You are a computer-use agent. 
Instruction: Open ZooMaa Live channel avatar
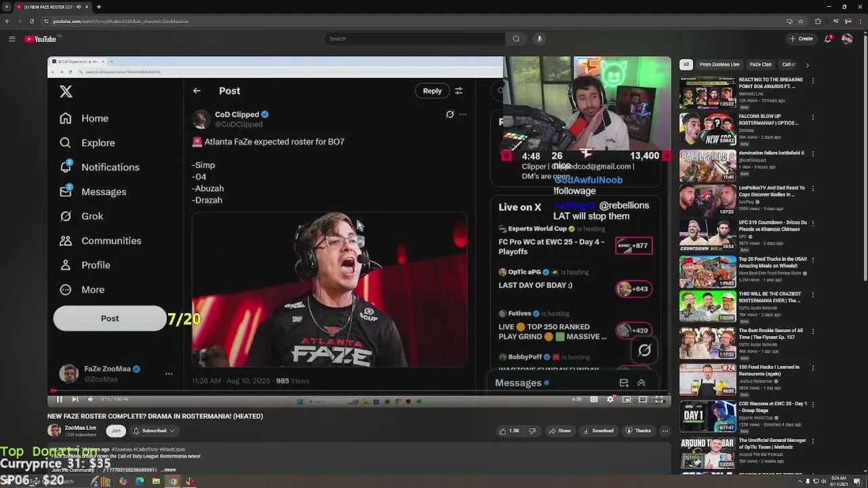[54, 430]
